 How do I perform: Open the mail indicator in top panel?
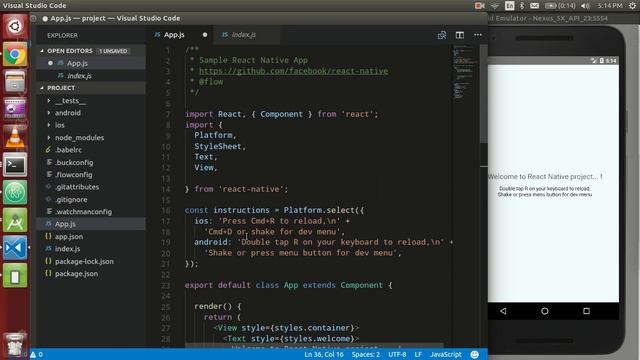[x=534, y=5]
